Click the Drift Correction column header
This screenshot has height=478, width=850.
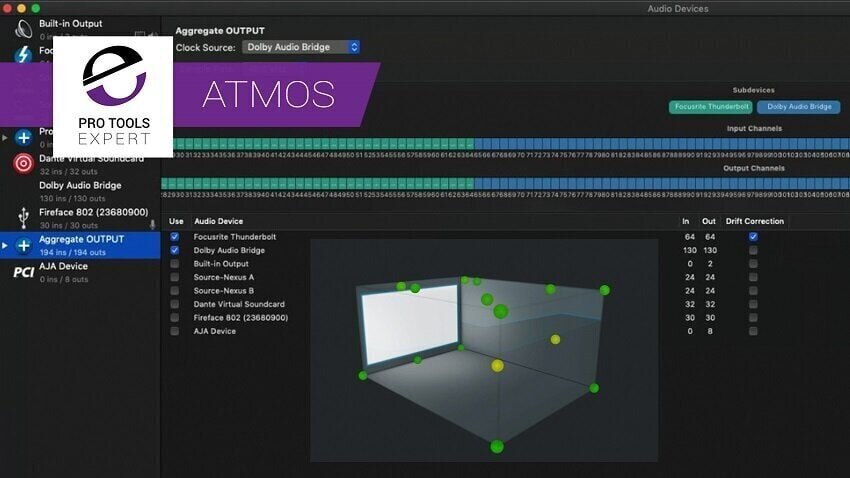click(755, 221)
